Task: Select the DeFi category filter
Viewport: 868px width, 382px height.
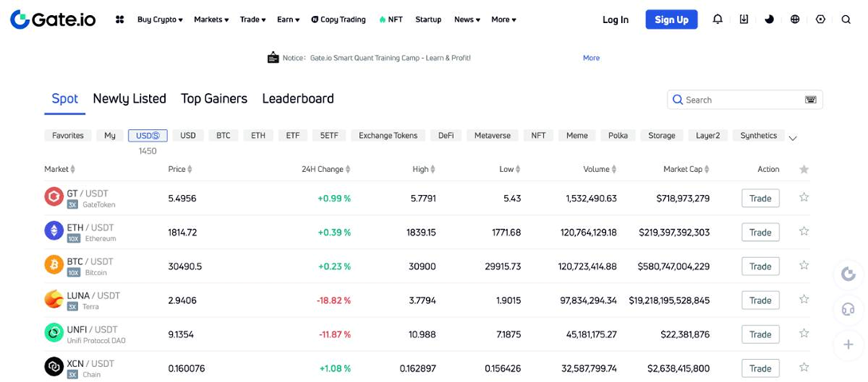Action: click(446, 135)
